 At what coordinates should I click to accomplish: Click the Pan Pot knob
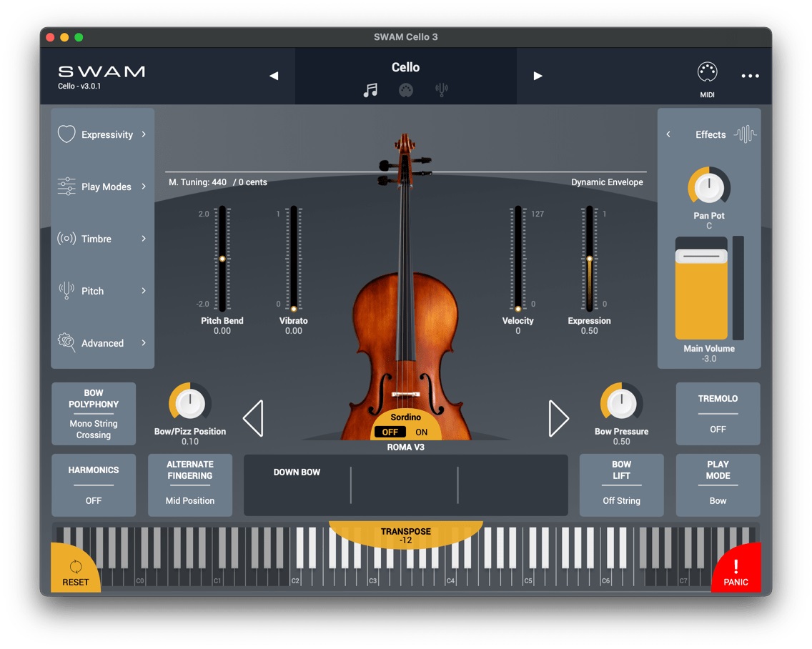(x=709, y=187)
